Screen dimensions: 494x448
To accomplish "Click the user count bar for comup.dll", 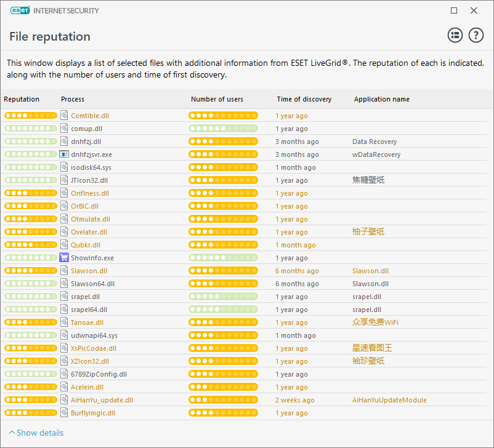I will click(223, 129).
